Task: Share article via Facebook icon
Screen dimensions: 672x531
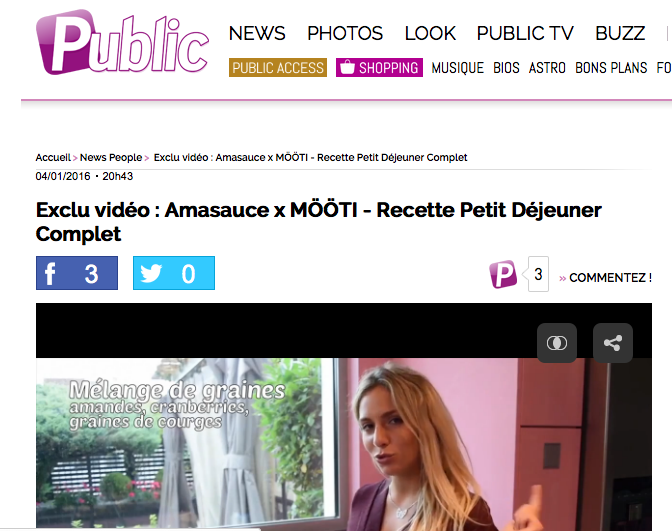Action: 50,273
